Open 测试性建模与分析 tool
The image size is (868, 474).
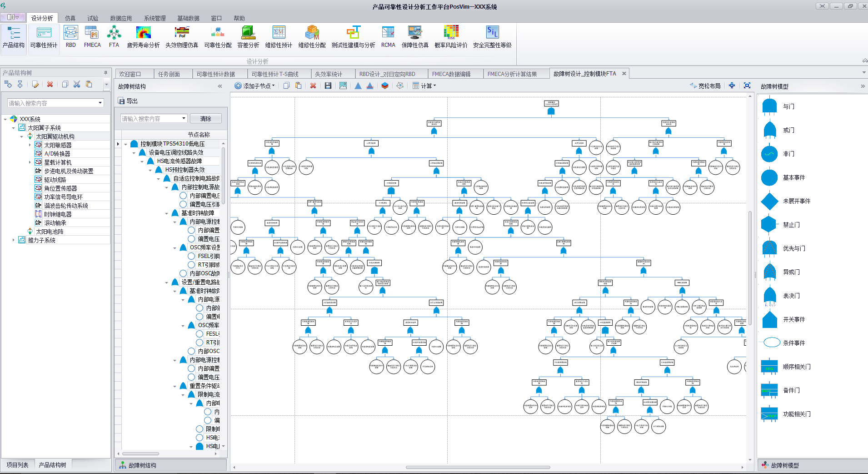click(x=354, y=37)
